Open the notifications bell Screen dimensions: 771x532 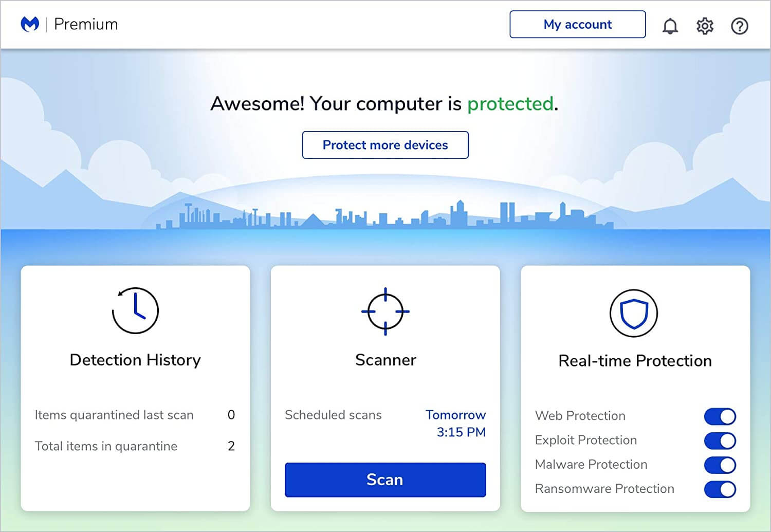pyautogui.click(x=670, y=26)
